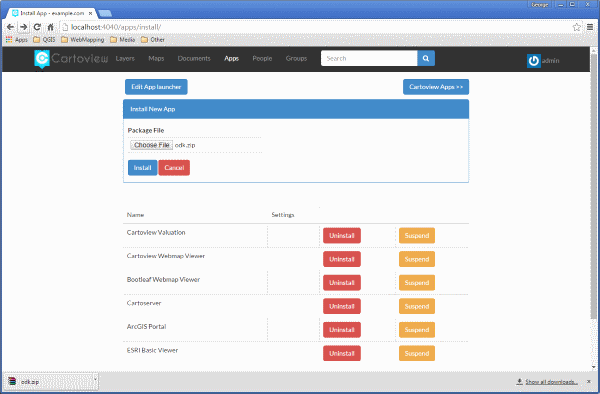Uninstall ESRI Basic Viewer

342,353
